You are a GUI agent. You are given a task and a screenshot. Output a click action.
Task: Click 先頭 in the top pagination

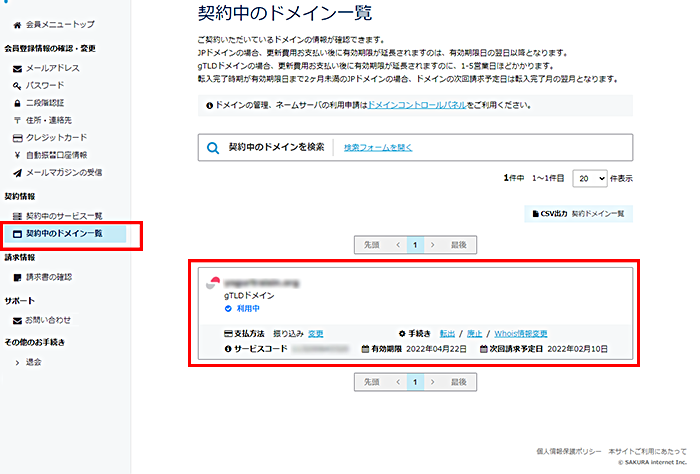pyautogui.click(x=371, y=245)
